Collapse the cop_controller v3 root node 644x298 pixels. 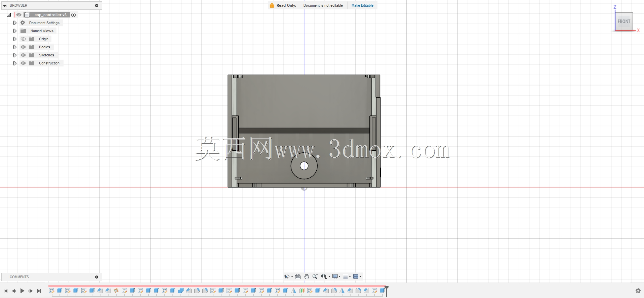pos(9,15)
